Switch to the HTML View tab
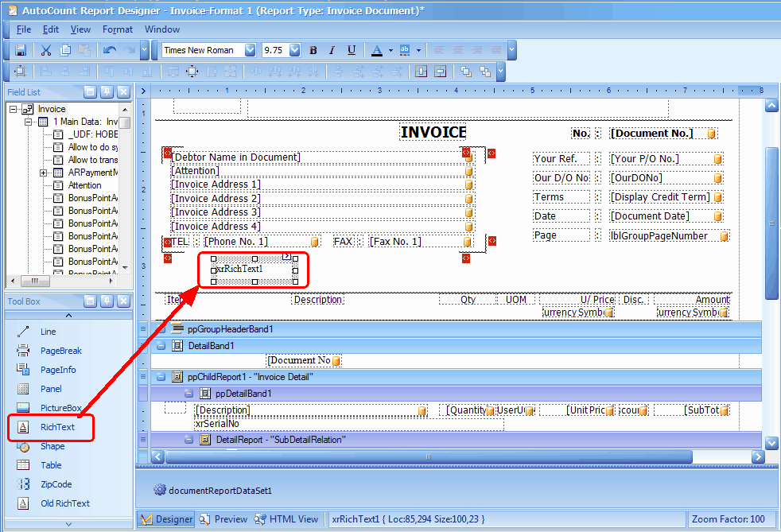This screenshot has height=532, width=781. [286, 519]
